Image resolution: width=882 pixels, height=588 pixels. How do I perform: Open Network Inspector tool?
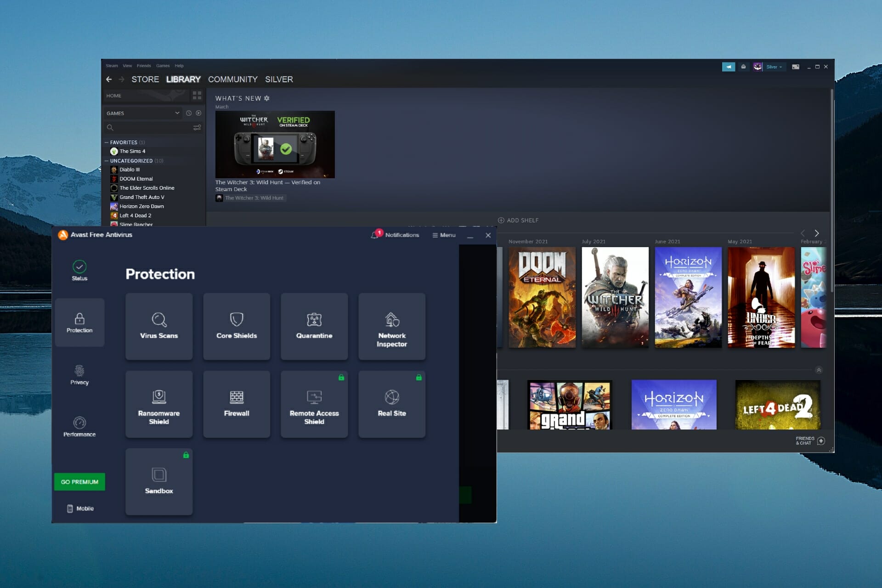[391, 327]
